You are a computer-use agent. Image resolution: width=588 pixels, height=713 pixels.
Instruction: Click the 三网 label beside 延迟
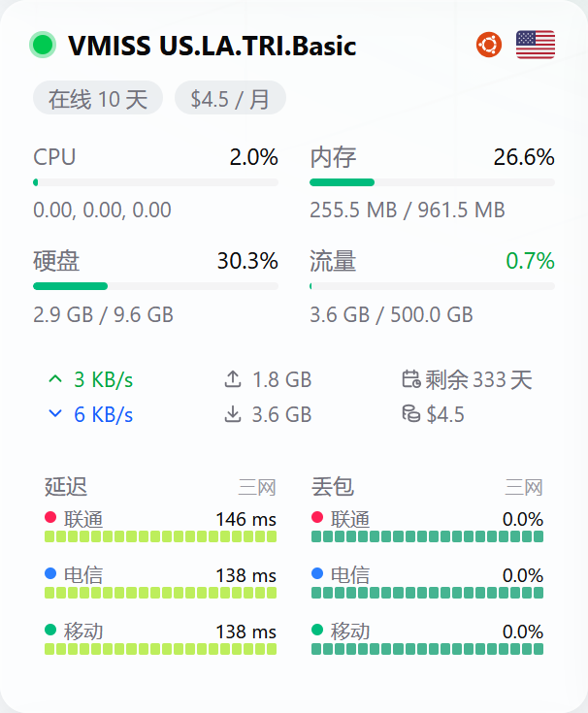coord(257,487)
